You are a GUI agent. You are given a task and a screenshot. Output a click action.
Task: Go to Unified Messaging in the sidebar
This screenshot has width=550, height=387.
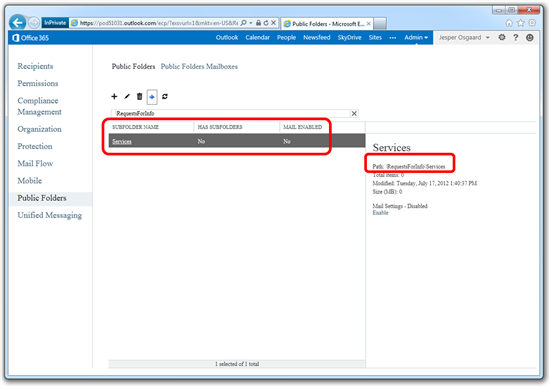click(x=49, y=215)
